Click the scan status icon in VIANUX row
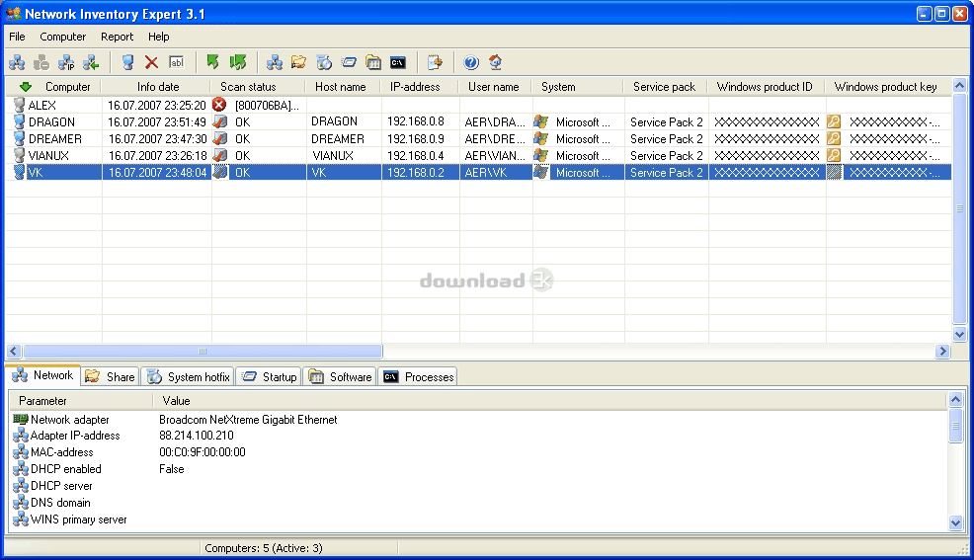This screenshot has height=560, width=974. (220, 155)
